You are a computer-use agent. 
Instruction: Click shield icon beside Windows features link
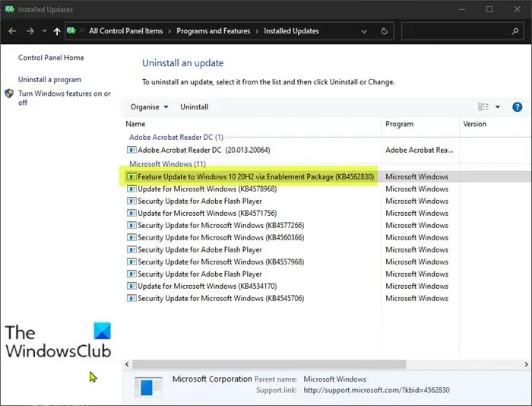(9, 94)
